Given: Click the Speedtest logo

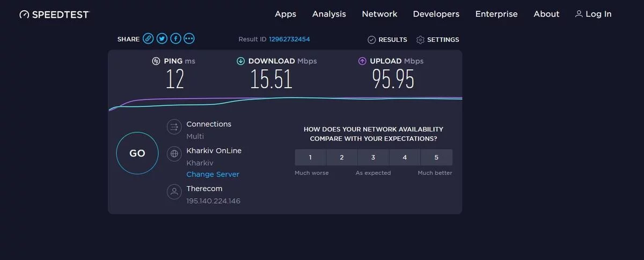Looking at the screenshot, I should (54, 15).
